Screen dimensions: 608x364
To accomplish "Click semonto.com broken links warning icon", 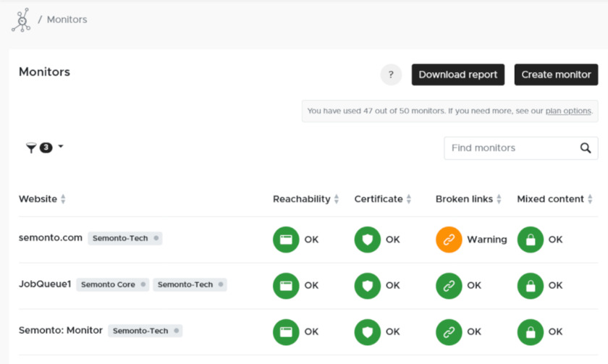I will 449,240.
